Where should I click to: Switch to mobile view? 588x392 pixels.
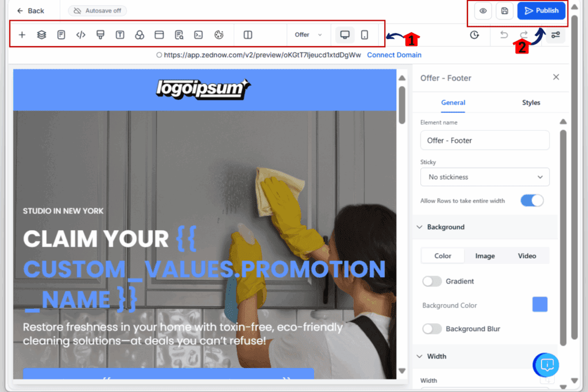point(365,35)
